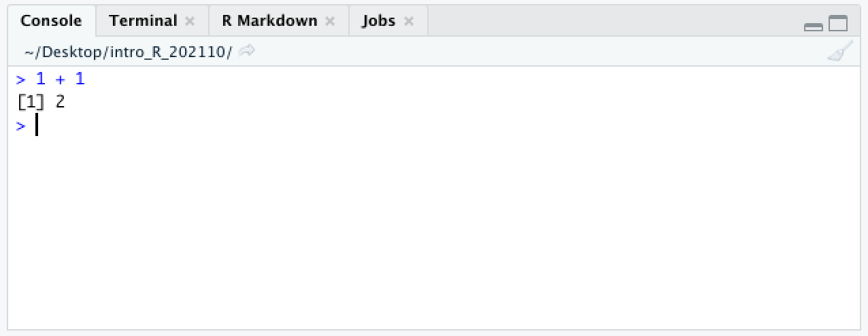Clear the console with the broom icon

point(840,52)
